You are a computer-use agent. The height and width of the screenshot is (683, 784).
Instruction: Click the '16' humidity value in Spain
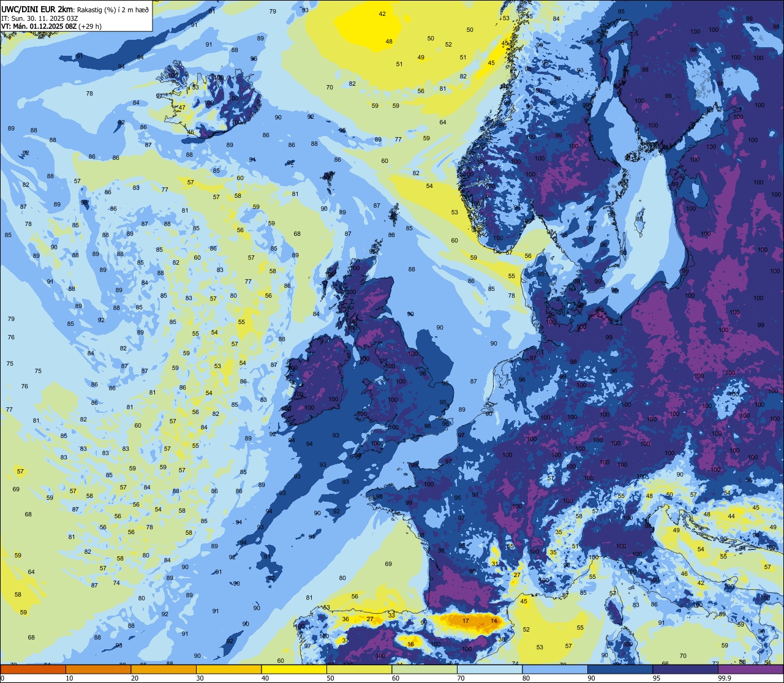pos(410,644)
